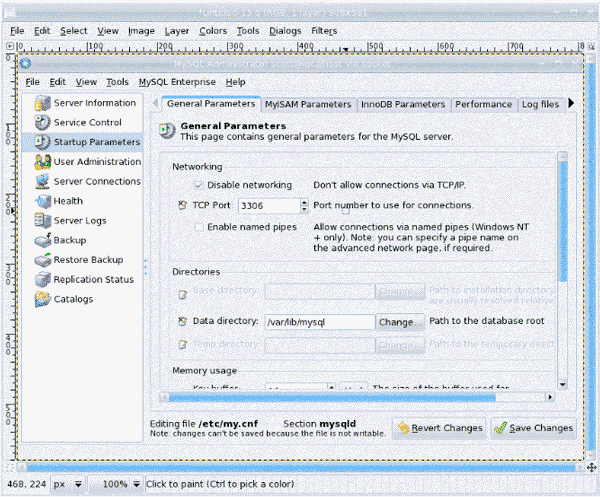Open GIMP Filters menu

click(324, 31)
